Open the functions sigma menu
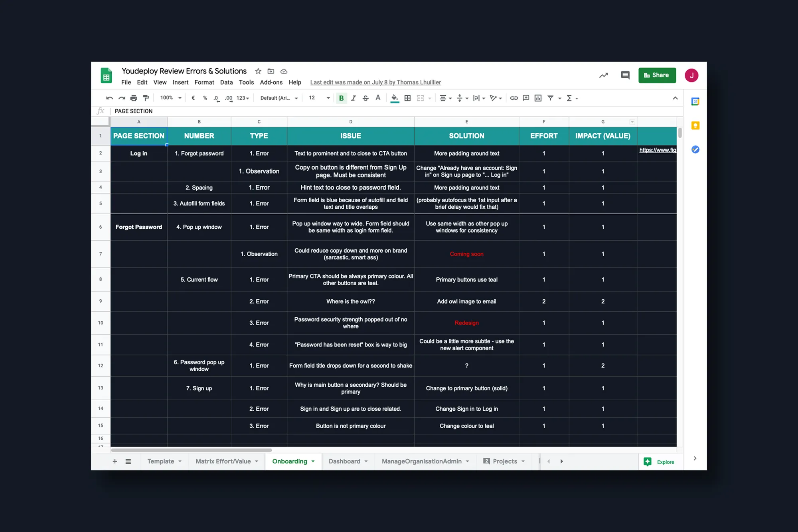The height and width of the screenshot is (532, 798). tap(572, 98)
